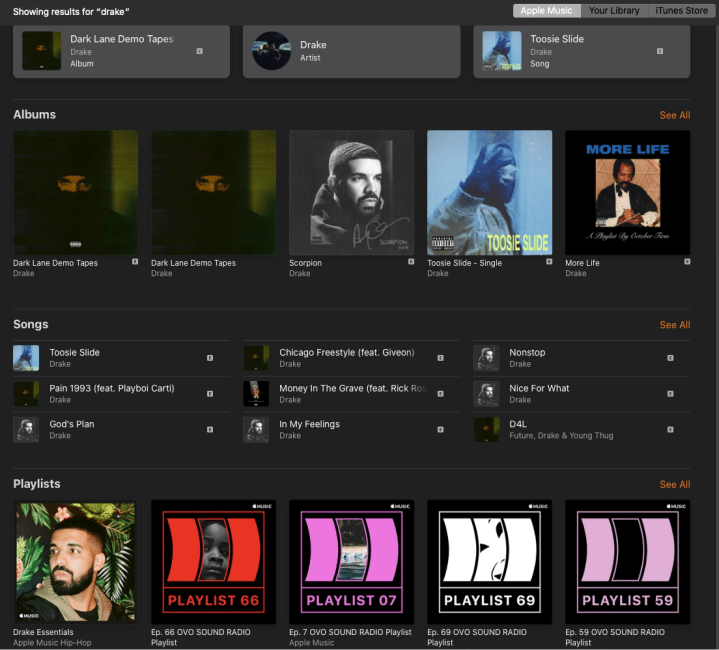Click artwork icon of D4L song row
Screen dimensions: 719x650
[486, 430]
